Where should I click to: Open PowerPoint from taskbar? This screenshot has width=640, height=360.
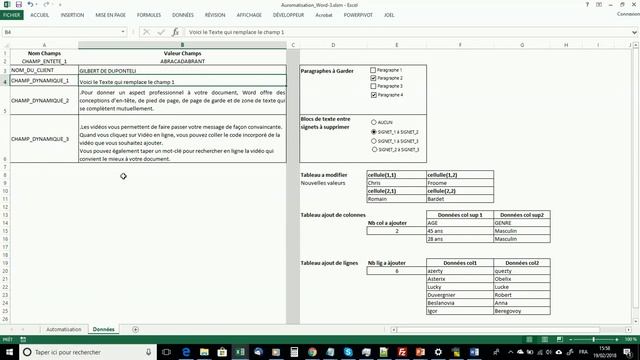pyautogui.click(x=420, y=352)
